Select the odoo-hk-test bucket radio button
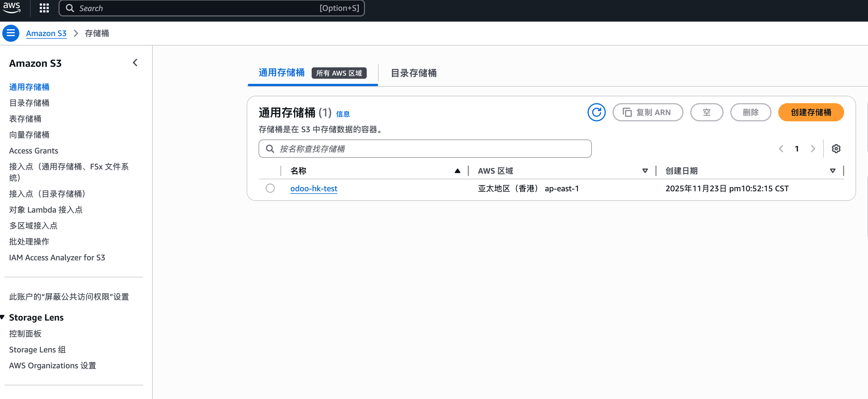This screenshot has width=868, height=399. point(270,188)
